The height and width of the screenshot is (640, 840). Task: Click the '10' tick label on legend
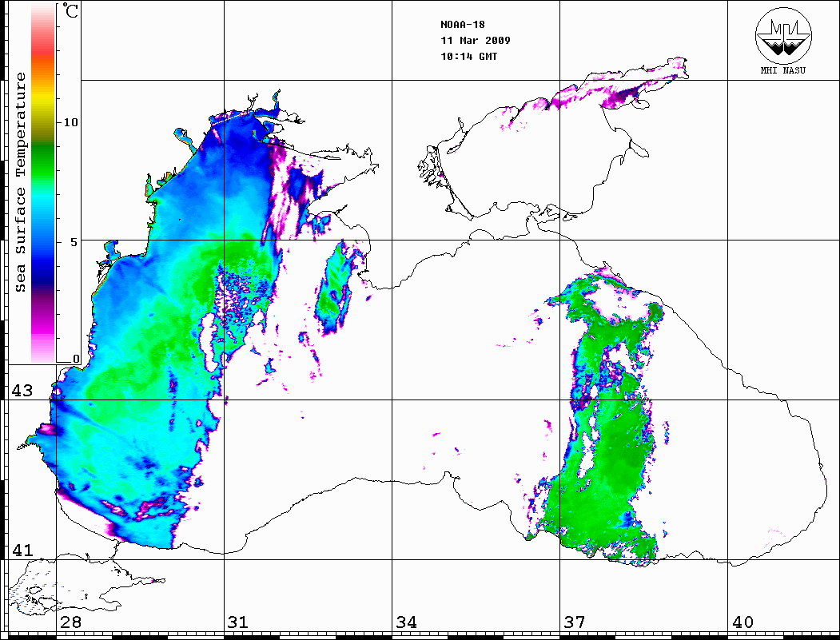[x=70, y=122]
